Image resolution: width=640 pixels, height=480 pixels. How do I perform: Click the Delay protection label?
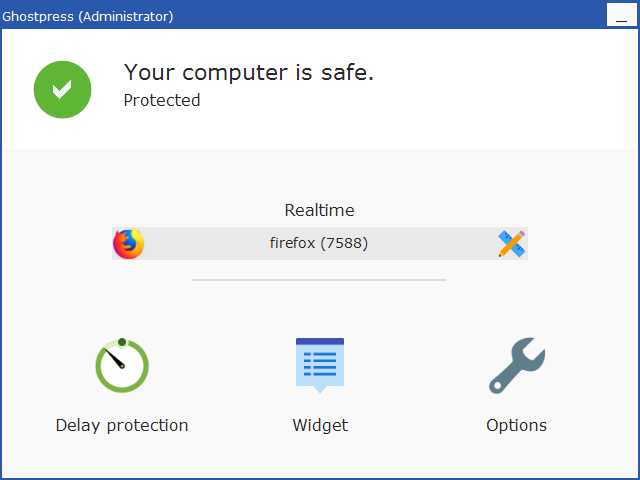pyautogui.click(x=122, y=425)
